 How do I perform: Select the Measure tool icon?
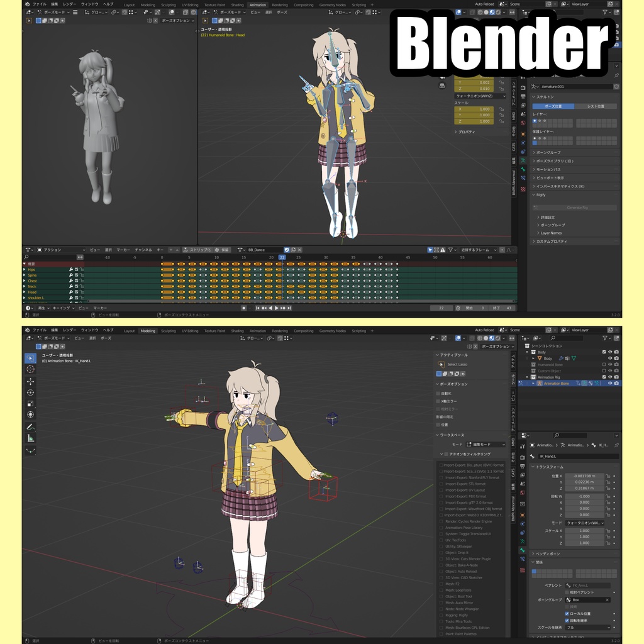click(x=30, y=438)
